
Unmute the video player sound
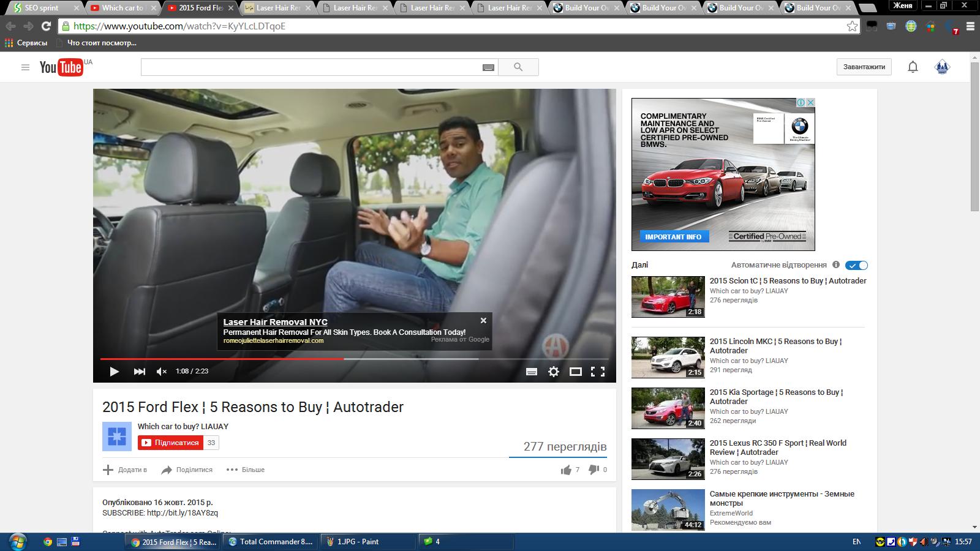click(x=162, y=371)
